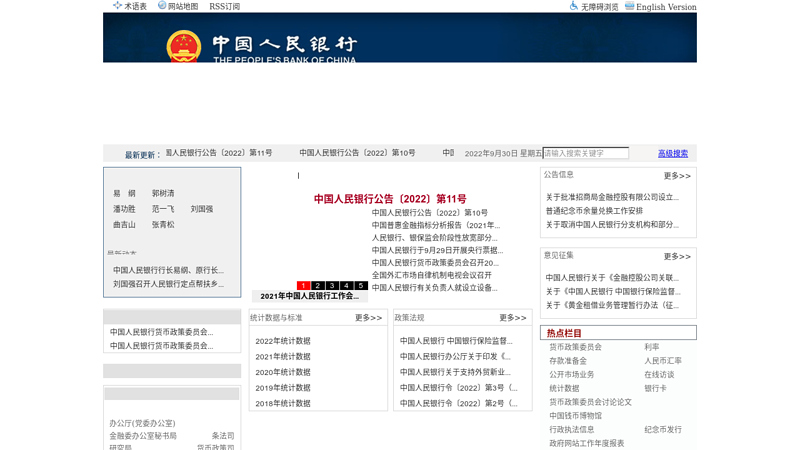Open 中国人民银行于9月29日开展央行票据

(437, 250)
